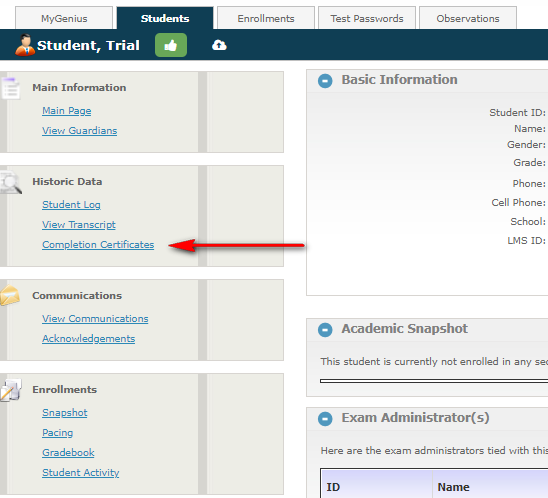Open the Acknowledgements link
The width and height of the screenshot is (548, 498).
pyautogui.click(x=89, y=339)
